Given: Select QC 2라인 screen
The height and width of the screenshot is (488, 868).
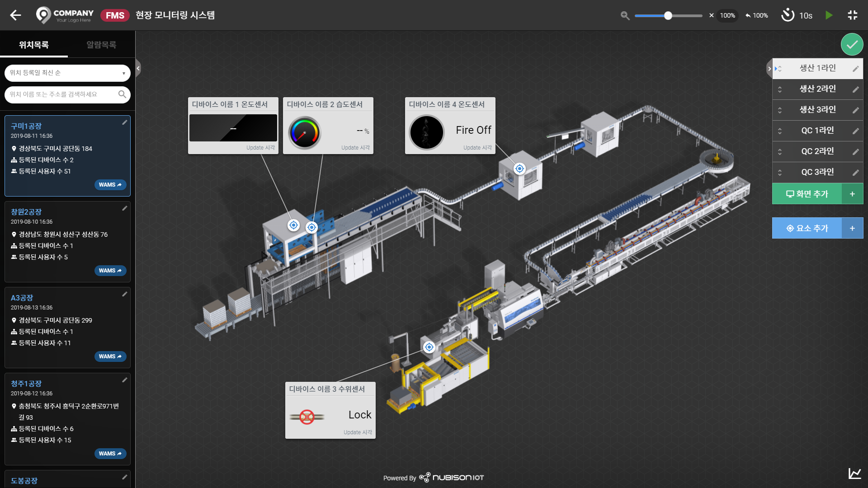Looking at the screenshot, I should coord(817,151).
